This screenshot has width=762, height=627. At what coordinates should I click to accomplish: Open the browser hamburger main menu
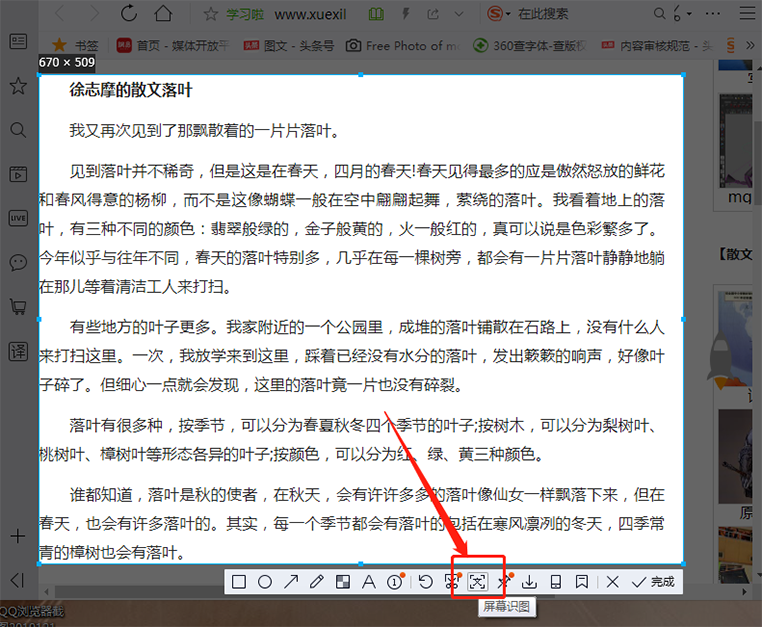[747, 13]
